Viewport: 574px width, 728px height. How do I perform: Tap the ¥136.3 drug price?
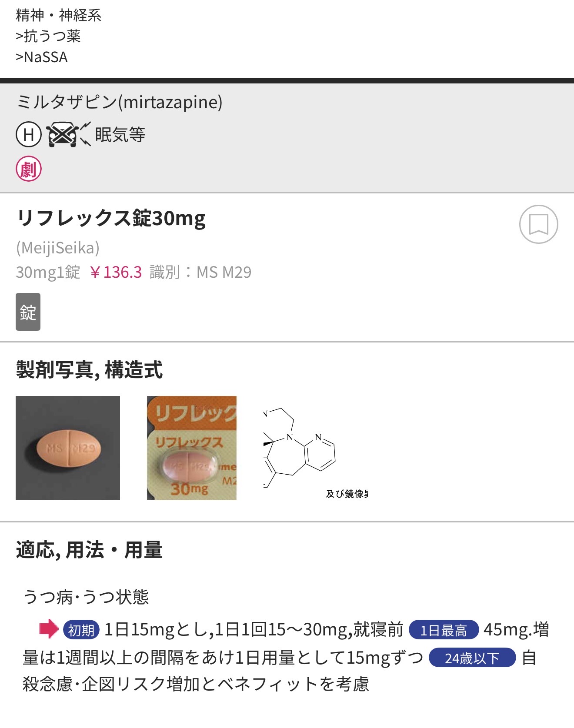[116, 273]
